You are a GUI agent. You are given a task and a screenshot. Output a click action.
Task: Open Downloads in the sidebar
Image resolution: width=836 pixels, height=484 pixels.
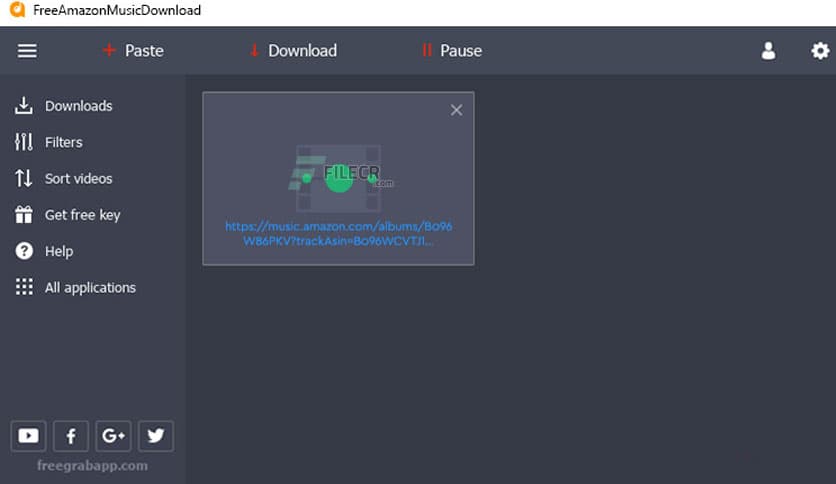(64, 106)
